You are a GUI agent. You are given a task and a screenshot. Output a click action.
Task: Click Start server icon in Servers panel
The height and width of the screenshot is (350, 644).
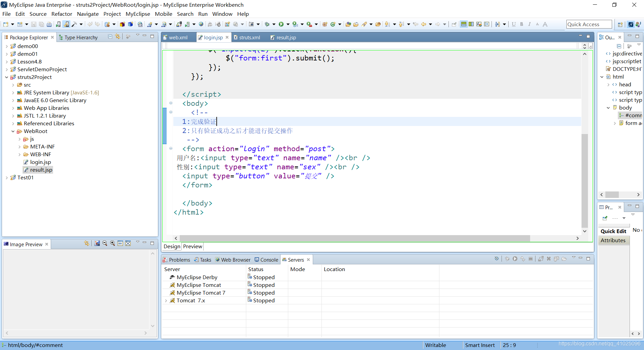(515, 259)
